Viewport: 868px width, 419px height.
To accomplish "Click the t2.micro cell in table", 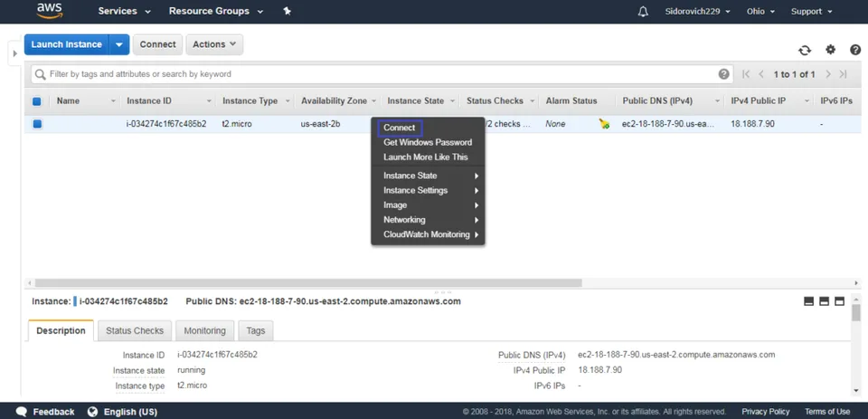I will 237,124.
